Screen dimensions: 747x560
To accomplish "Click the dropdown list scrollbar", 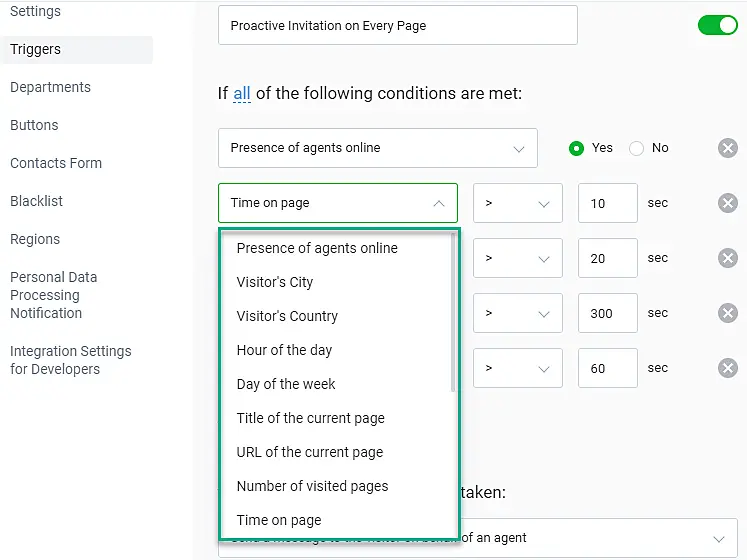I will tap(453, 310).
